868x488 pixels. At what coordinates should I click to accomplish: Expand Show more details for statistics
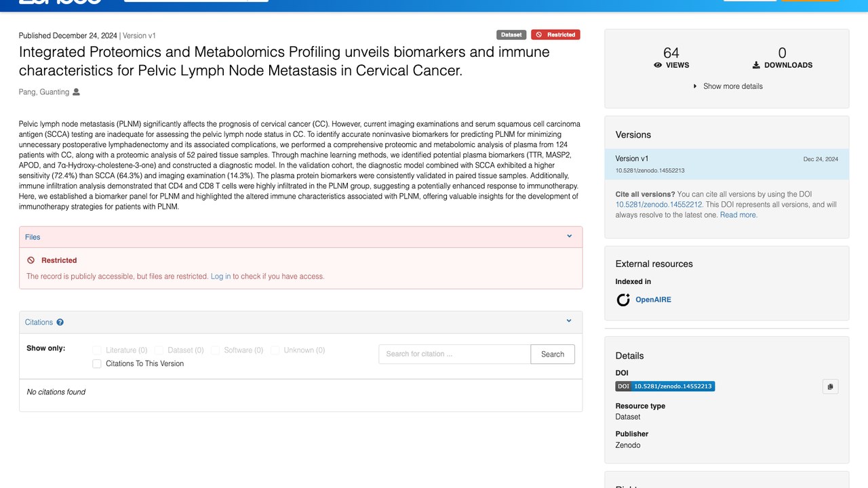pyautogui.click(x=727, y=86)
